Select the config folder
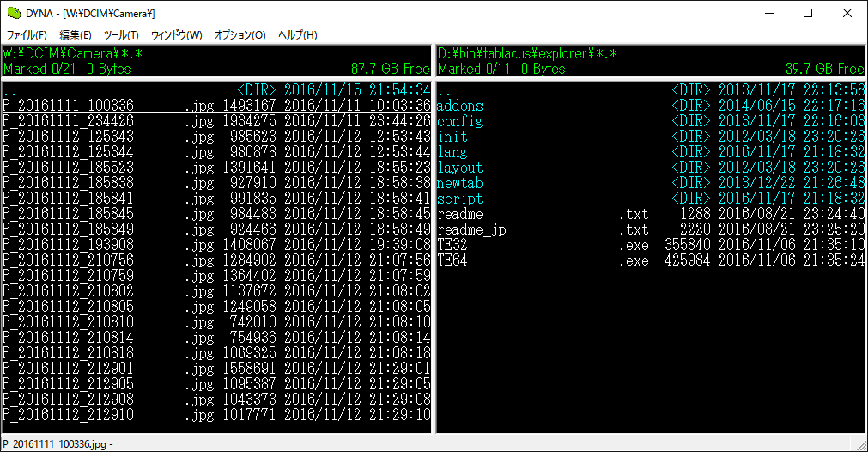The height and width of the screenshot is (452, 868). coord(651,121)
